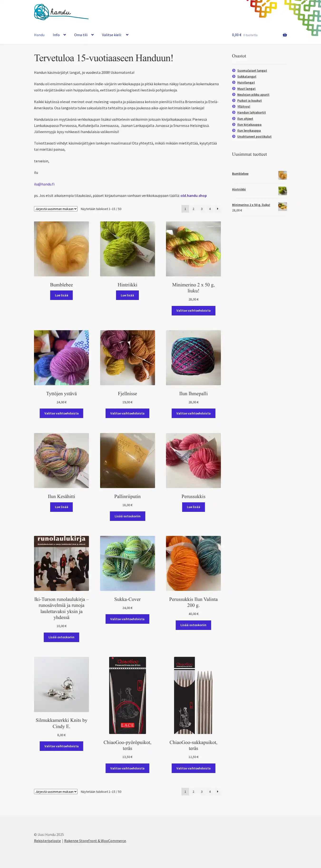Expand the Info menu chevron
This screenshot has height=868, width=321.
(x=65, y=35)
